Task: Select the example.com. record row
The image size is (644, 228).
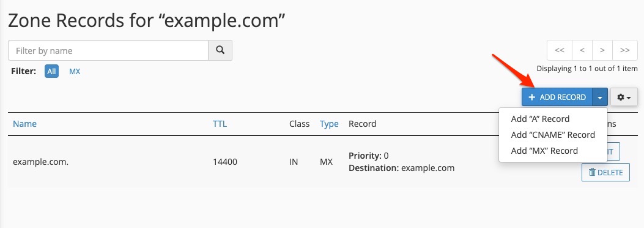Action: pos(322,162)
